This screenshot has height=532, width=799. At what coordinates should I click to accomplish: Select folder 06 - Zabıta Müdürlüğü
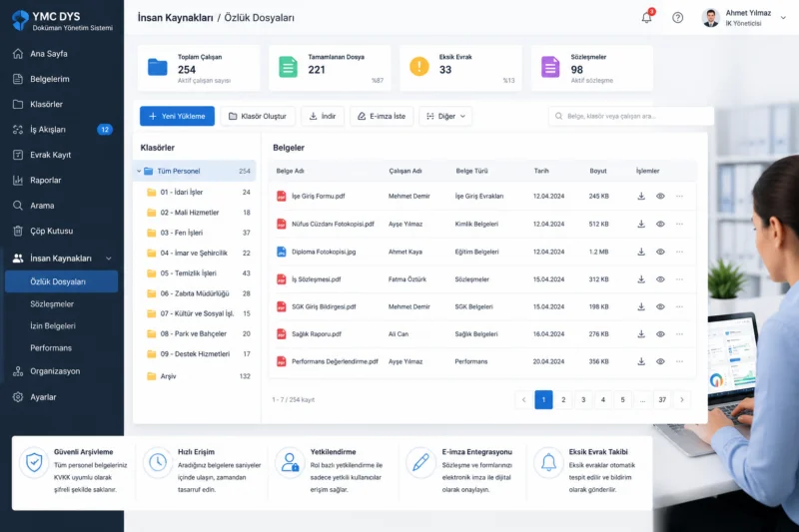197,293
